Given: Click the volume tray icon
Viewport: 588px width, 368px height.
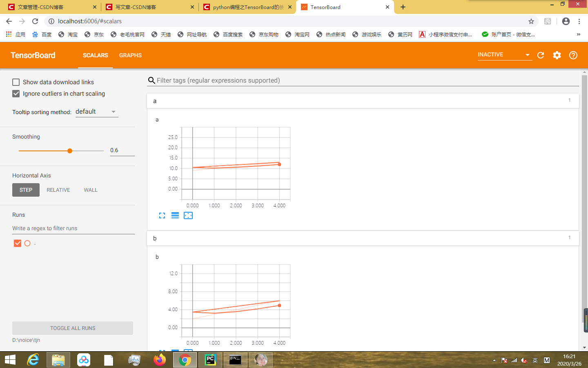Looking at the screenshot, I should [524, 360].
